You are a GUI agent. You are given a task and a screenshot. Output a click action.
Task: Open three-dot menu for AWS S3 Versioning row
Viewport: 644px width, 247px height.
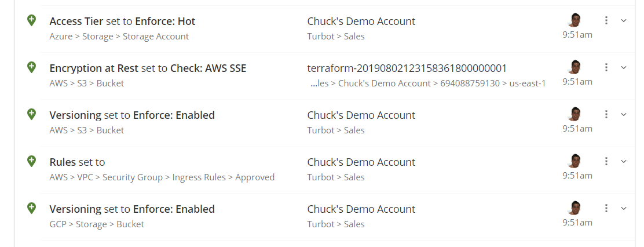coord(606,114)
